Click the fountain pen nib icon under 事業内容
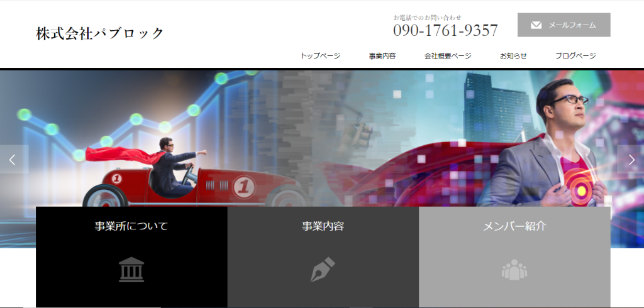The width and height of the screenshot is (644, 308). [x=323, y=270]
